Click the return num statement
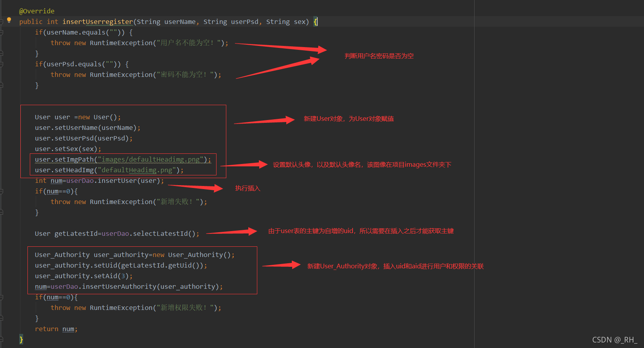This screenshot has height=348, width=644. coord(56,329)
